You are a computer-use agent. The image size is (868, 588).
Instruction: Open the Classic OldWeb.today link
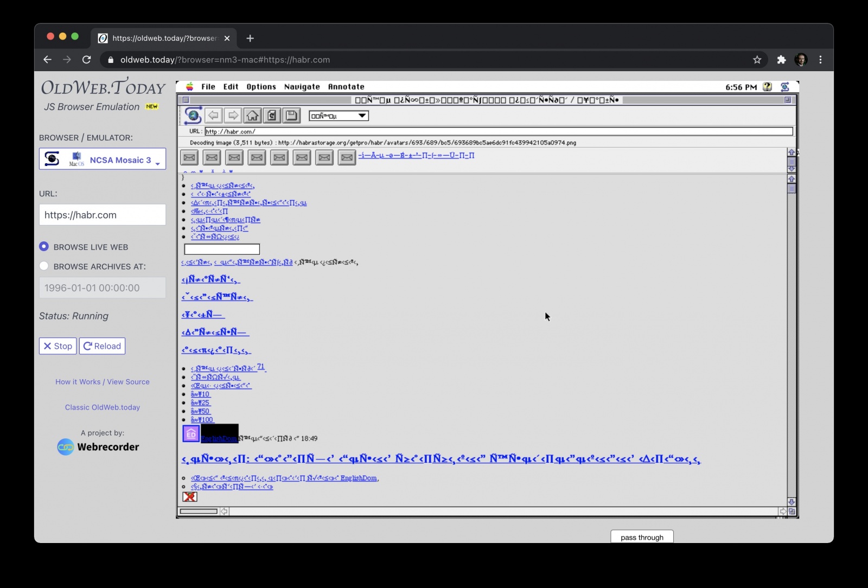[103, 407]
